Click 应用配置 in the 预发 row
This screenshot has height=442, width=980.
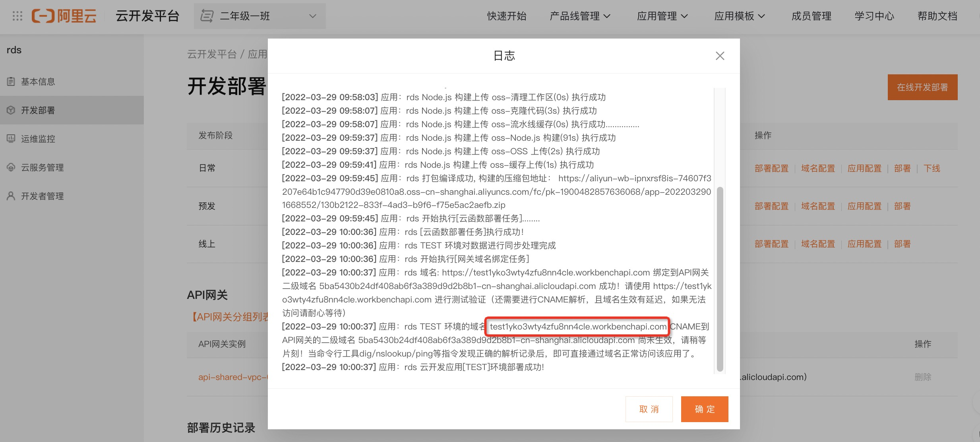(x=864, y=206)
